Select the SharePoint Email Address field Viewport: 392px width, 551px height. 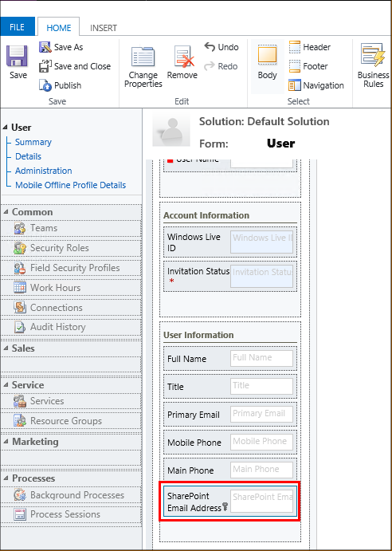pos(230,502)
